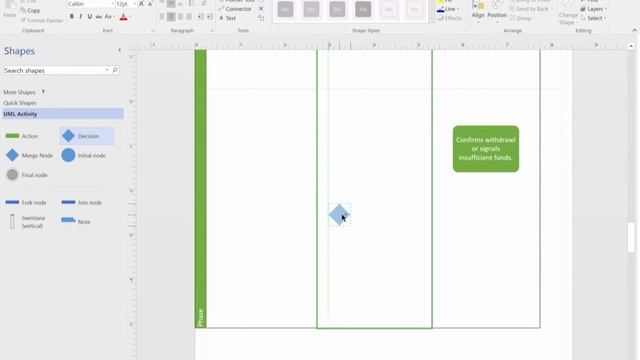The image size is (640, 360).
Task: Select the Action shape stencil
Action: point(22,136)
